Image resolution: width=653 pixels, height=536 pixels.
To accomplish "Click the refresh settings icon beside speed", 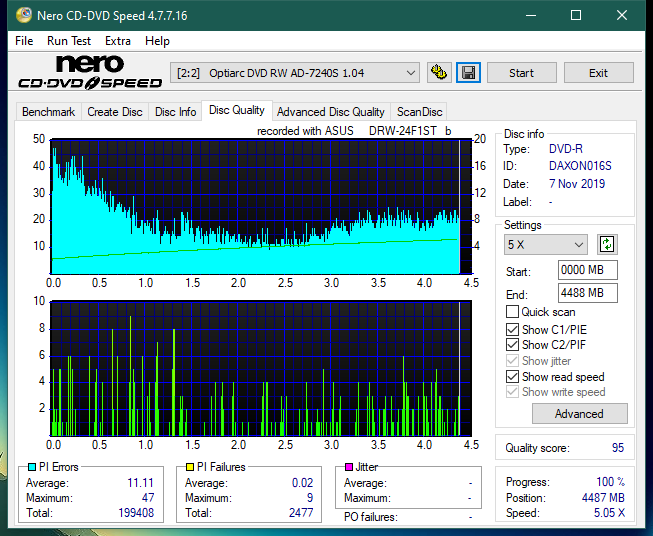I will [x=607, y=244].
